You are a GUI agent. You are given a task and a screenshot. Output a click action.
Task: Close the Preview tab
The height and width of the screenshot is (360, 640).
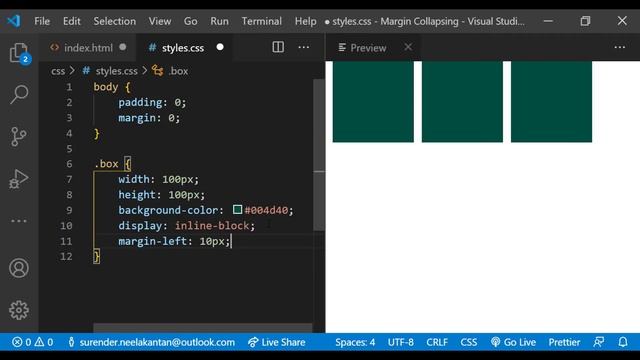click(x=408, y=47)
